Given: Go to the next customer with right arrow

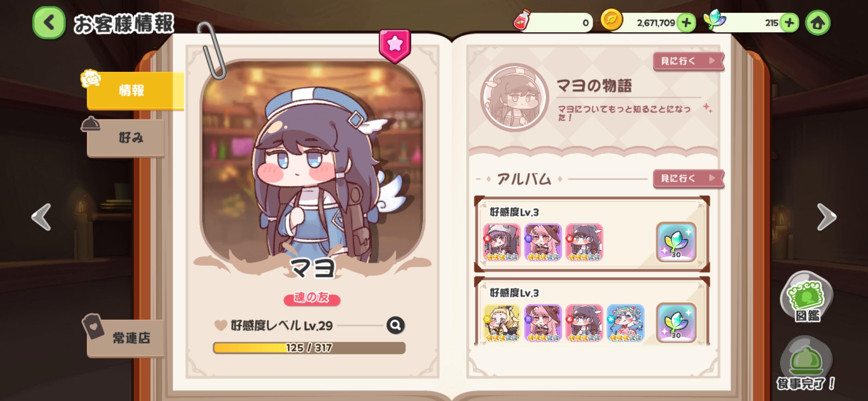Looking at the screenshot, I should click(x=827, y=217).
